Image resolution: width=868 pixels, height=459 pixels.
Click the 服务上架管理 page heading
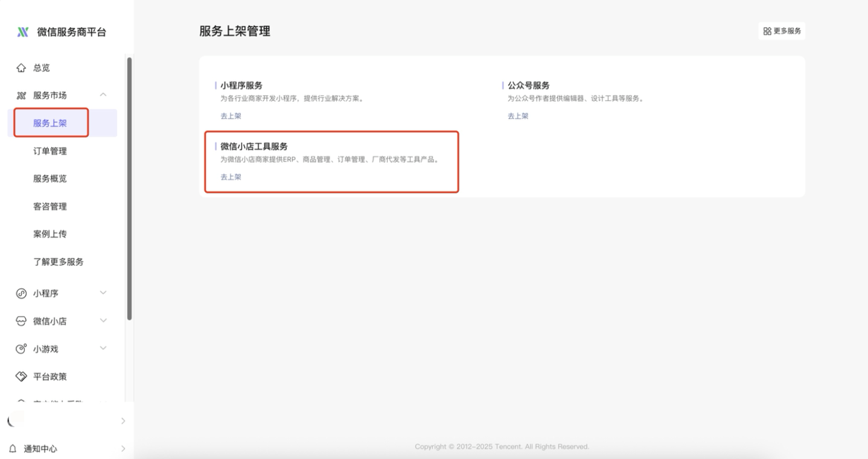235,31
